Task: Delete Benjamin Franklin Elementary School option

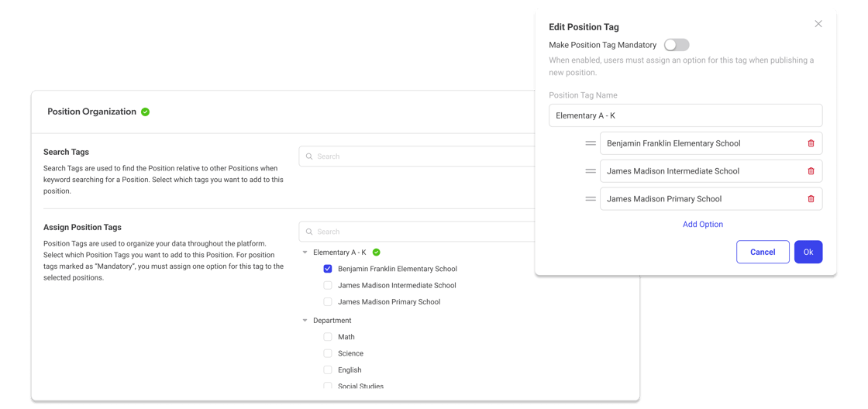Action: [x=811, y=143]
